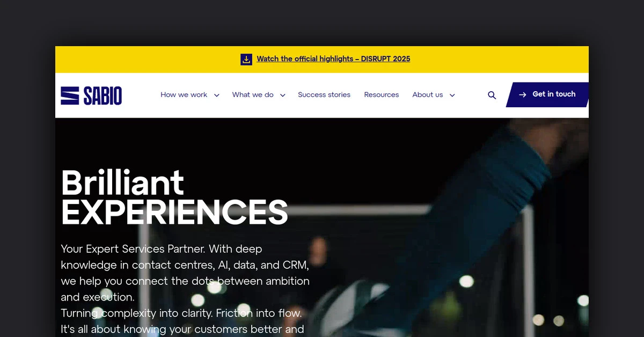Go to Success stories page
The width and height of the screenshot is (644, 337).
pyautogui.click(x=324, y=95)
